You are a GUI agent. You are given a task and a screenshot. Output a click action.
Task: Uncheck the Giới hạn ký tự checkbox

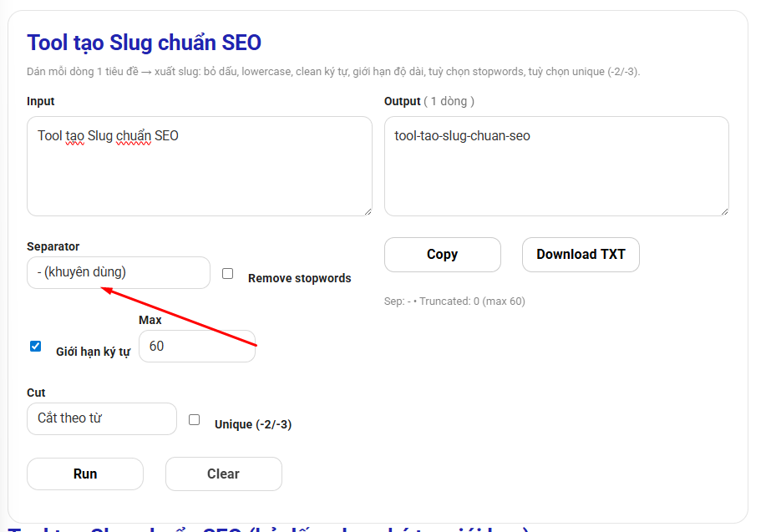tap(35, 347)
